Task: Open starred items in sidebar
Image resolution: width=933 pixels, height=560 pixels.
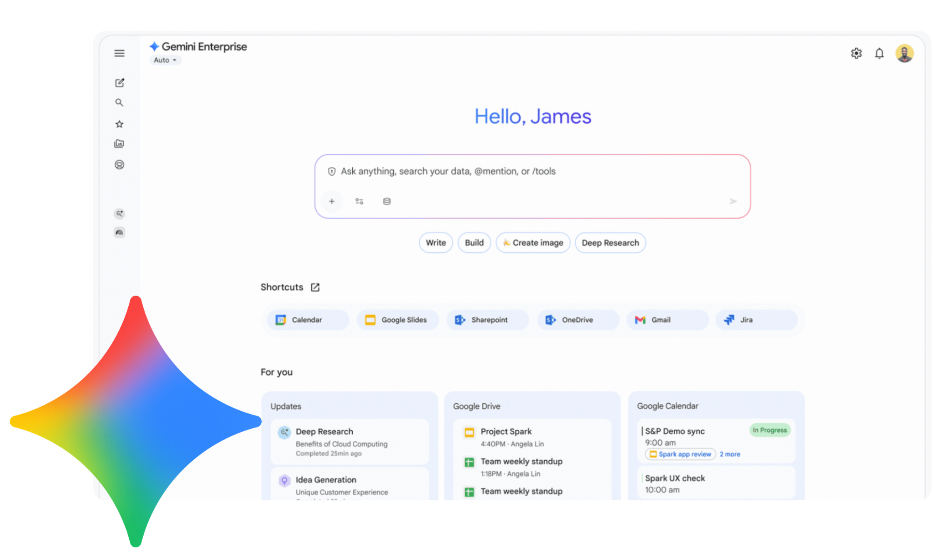Action: tap(119, 124)
